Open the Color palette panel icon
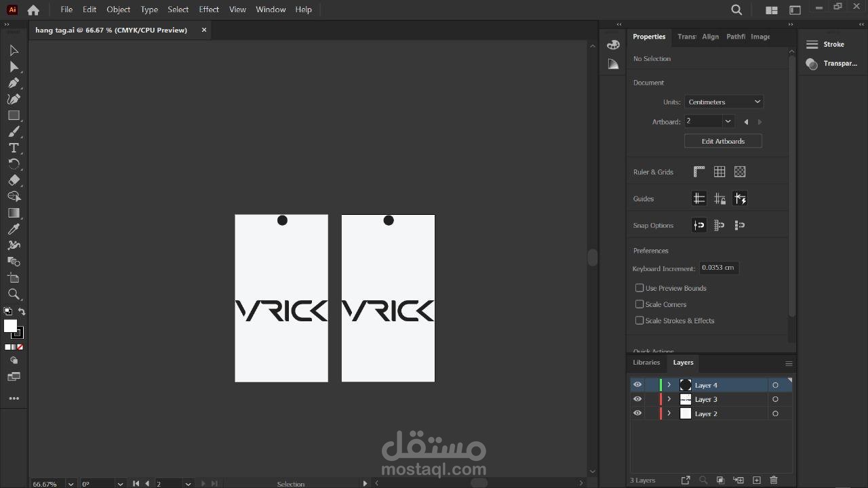The height and width of the screenshot is (488, 868). (613, 45)
